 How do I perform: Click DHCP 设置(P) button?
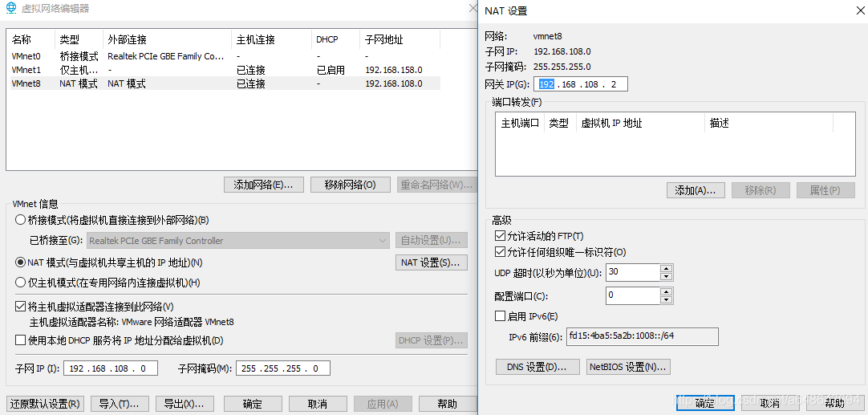tap(432, 341)
